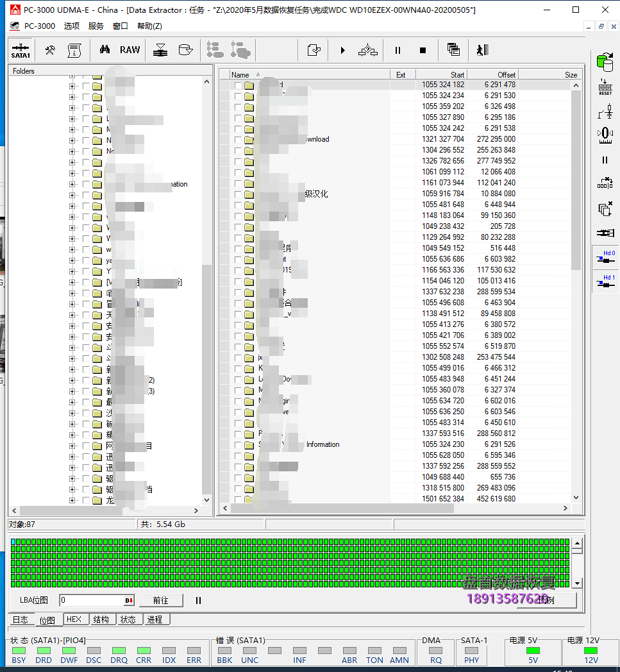Click the flowchart question-mark icon
Viewport: 620px width, 672px height.
coord(368,51)
